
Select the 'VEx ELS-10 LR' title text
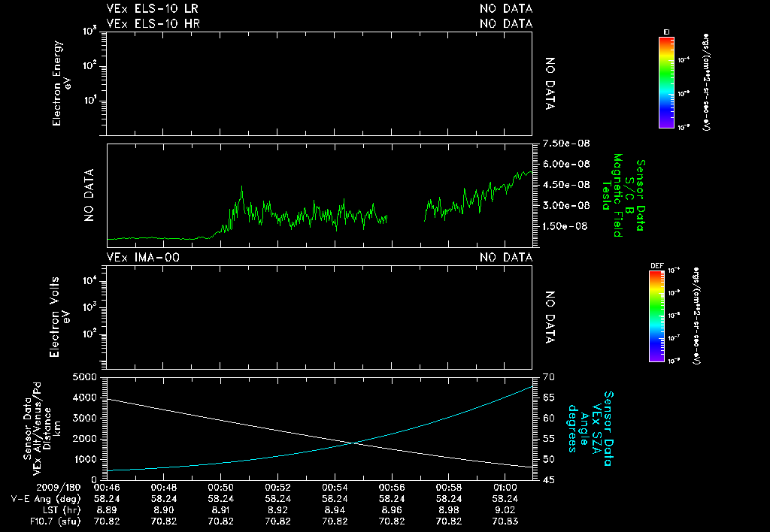(x=152, y=8)
